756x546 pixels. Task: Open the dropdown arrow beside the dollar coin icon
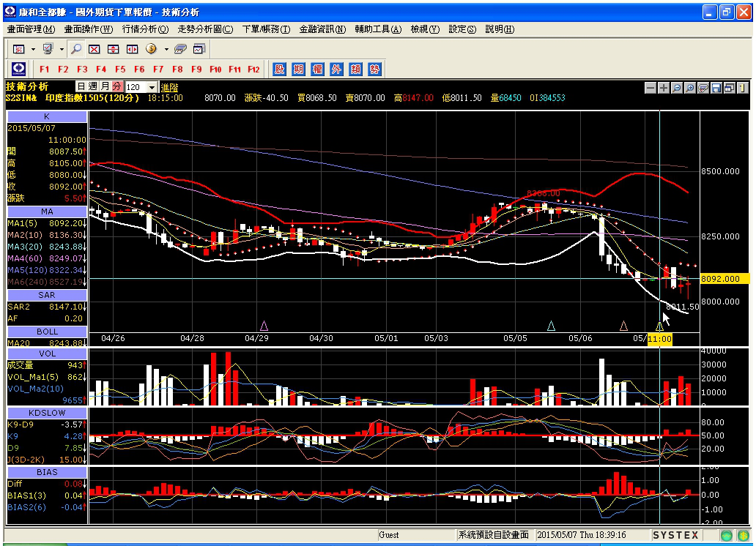tap(166, 49)
